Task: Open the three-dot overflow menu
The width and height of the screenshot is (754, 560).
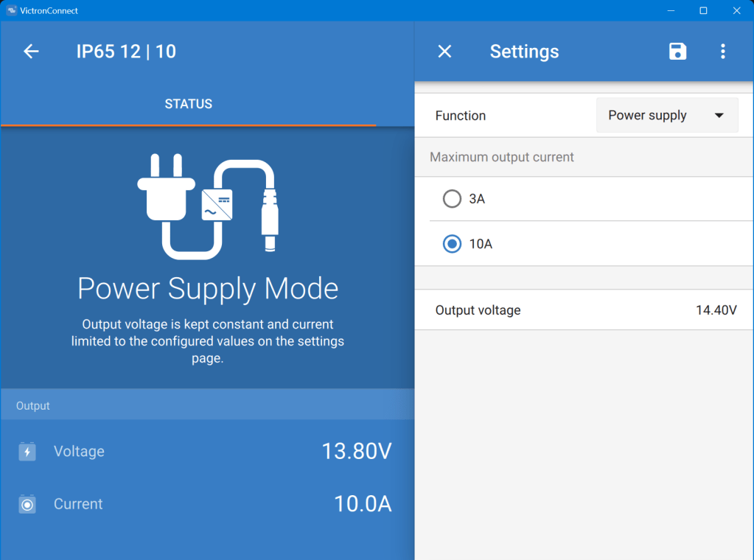Action: pos(722,51)
